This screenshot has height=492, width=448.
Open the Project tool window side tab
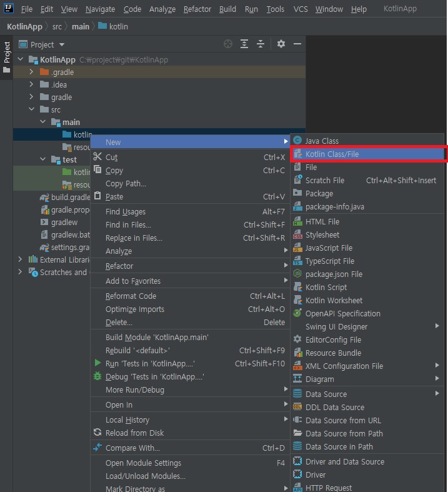click(6, 57)
